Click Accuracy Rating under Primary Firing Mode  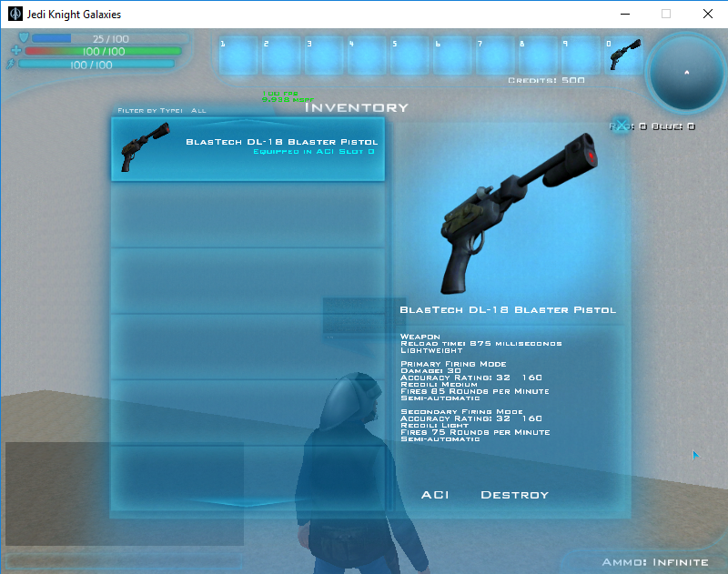[x=471, y=378]
